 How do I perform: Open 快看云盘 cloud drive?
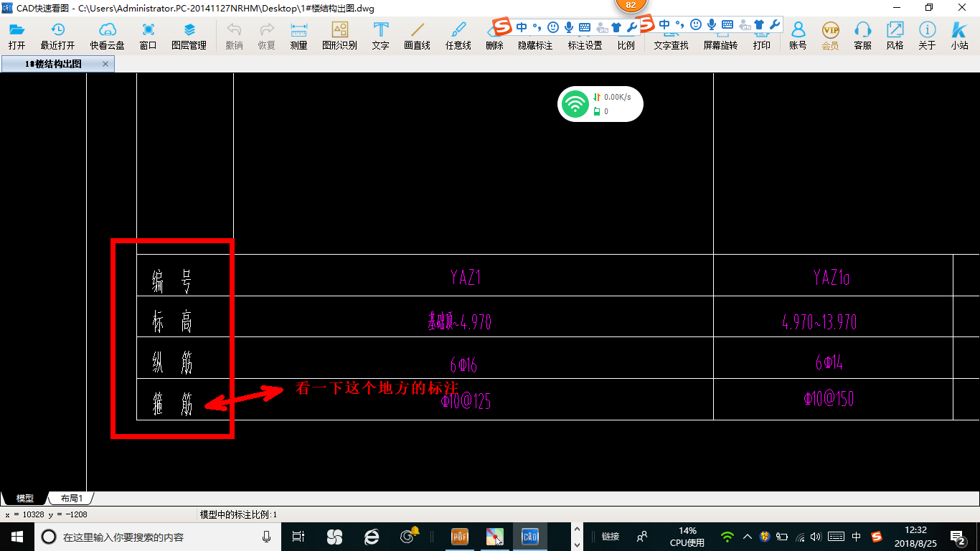tap(107, 36)
